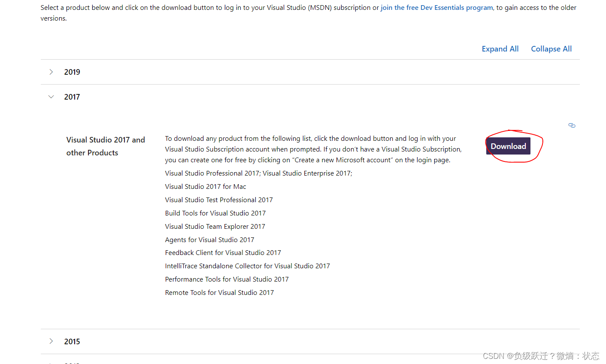Click IntelliTrace Standalone Collector for Visual Studio 2017
The width and height of the screenshot is (606, 364).
pyautogui.click(x=248, y=266)
